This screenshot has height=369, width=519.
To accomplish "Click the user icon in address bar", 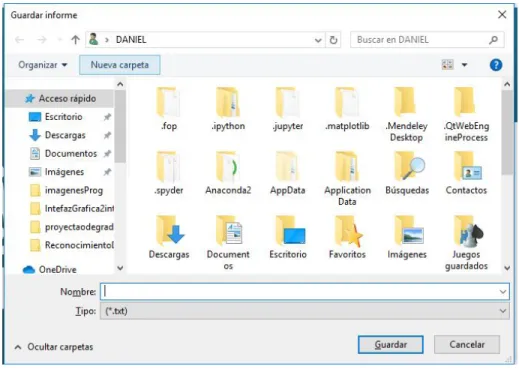I will (x=94, y=39).
